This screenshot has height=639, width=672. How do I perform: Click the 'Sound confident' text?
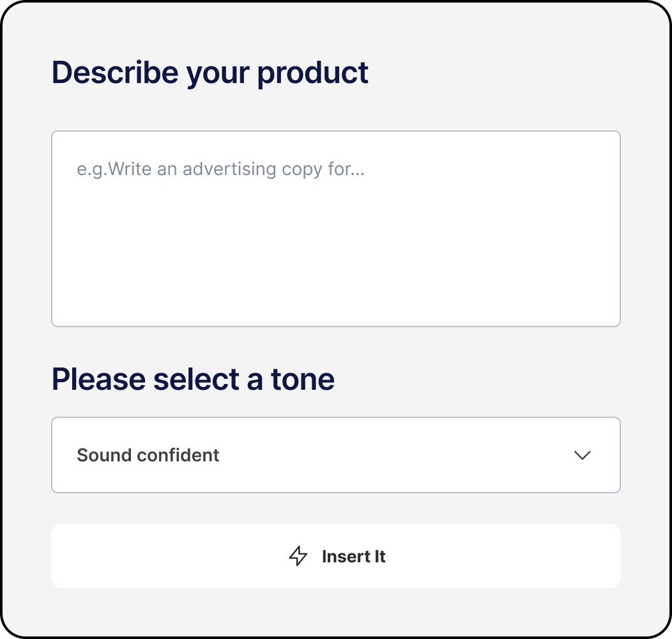(x=148, y=455)
